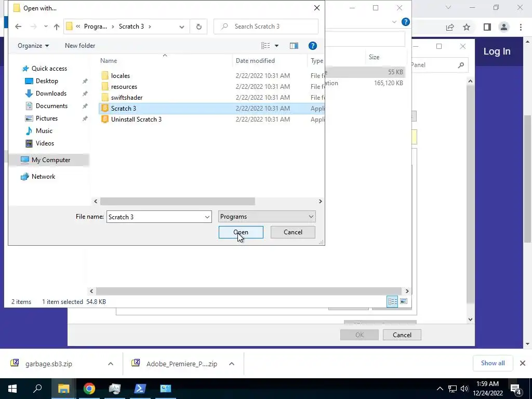Close the downloads bar
Viewport: 532px width, 399px height.
point(523,363)
